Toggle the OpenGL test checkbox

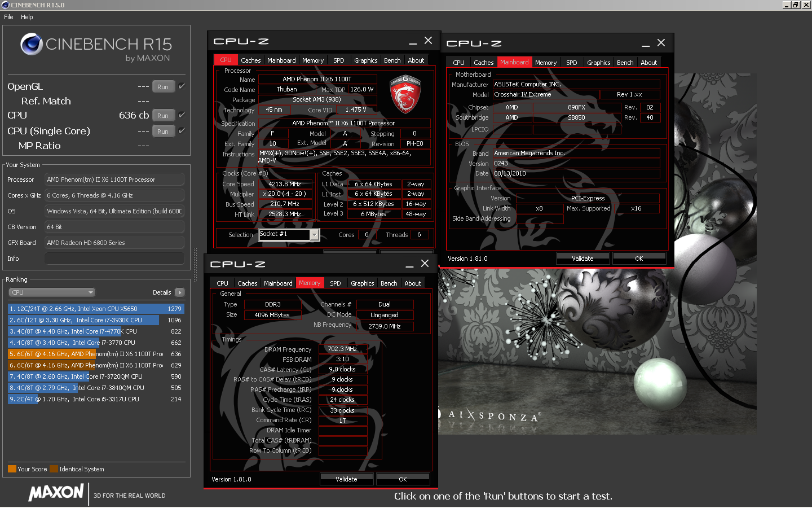[182, 86]
